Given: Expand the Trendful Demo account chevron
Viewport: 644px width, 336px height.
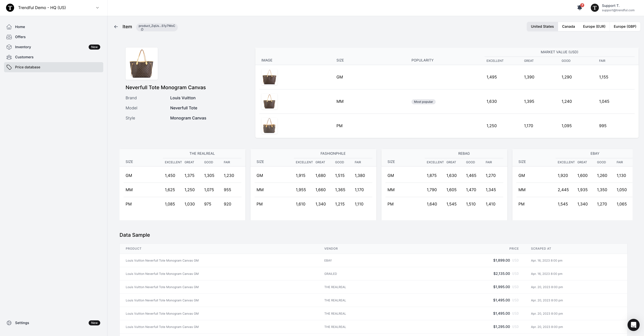Looking at the screenshot, I should [x=98, y=8].
